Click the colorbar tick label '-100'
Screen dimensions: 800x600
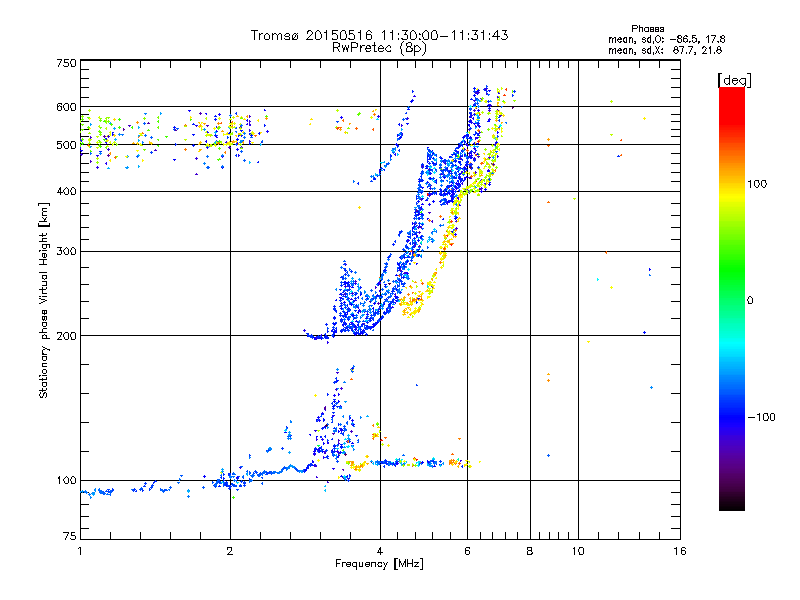click(x=761, y=417)
